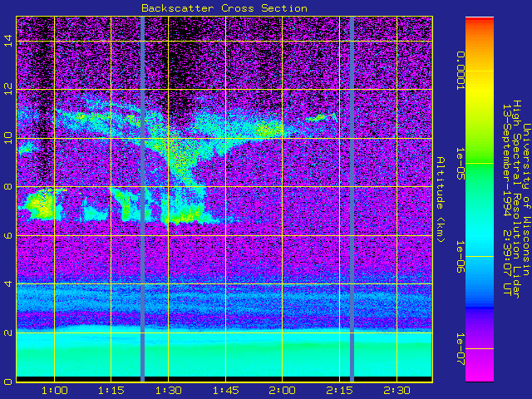
Task: Click the 1e-07 colorbar label
Action: tap(460, 349)
